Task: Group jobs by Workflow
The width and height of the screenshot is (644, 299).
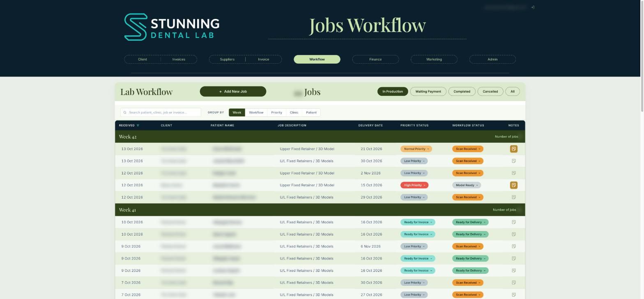Action: tap(256, 112)
